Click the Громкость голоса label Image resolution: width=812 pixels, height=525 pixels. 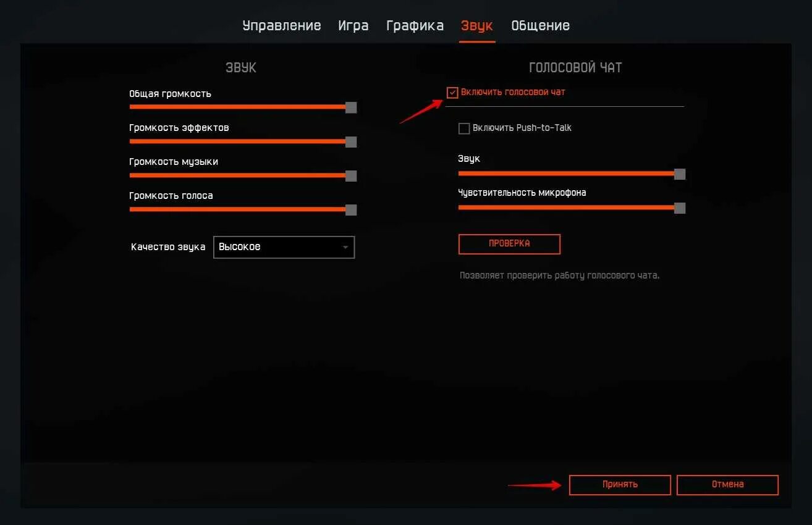click(171, 196)
